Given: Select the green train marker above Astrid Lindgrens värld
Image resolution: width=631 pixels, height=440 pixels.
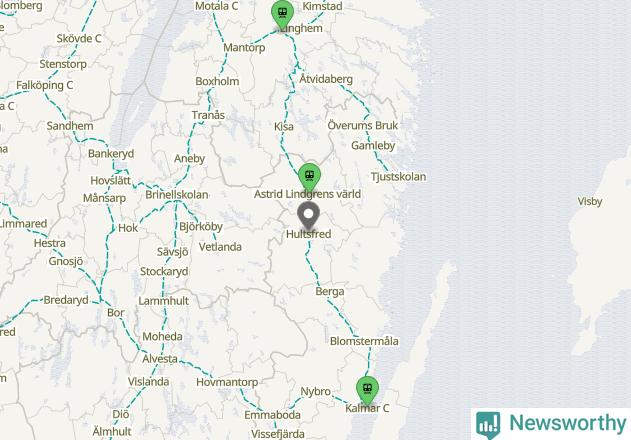Looking at the screenshot, I should pyautogui.click(x=309, y=177).
